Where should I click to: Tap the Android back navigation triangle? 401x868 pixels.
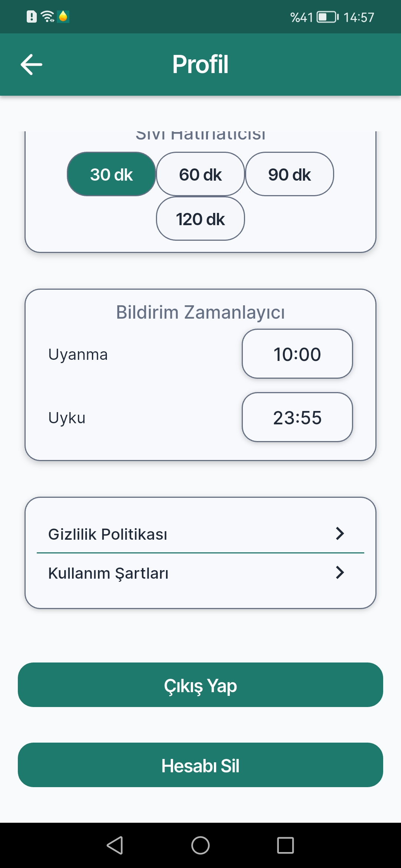tap(115, 845)
